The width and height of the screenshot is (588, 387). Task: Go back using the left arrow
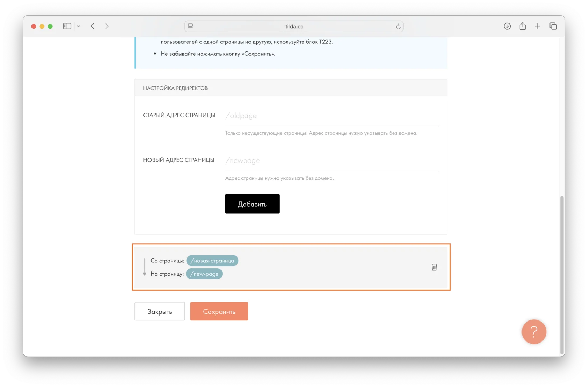pos(93,26)
